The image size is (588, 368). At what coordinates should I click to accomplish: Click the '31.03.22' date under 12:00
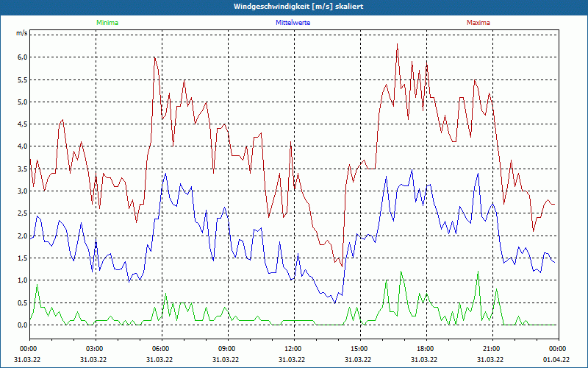click(291, 359)
